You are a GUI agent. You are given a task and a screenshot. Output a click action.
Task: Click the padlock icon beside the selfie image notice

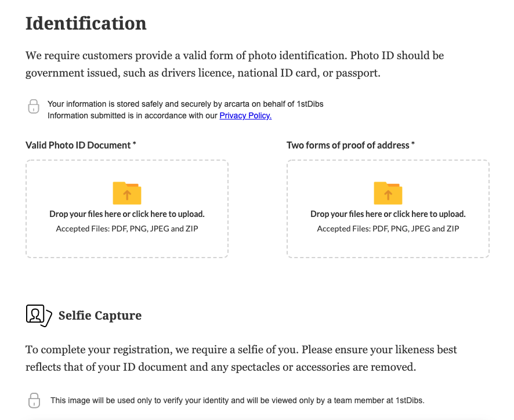[x=34, y=400]
